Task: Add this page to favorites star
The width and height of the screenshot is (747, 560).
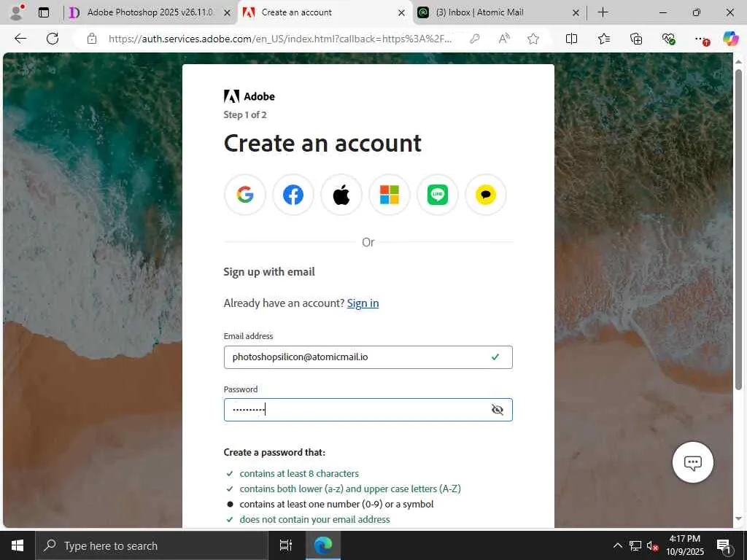Action: pos(533,39)
